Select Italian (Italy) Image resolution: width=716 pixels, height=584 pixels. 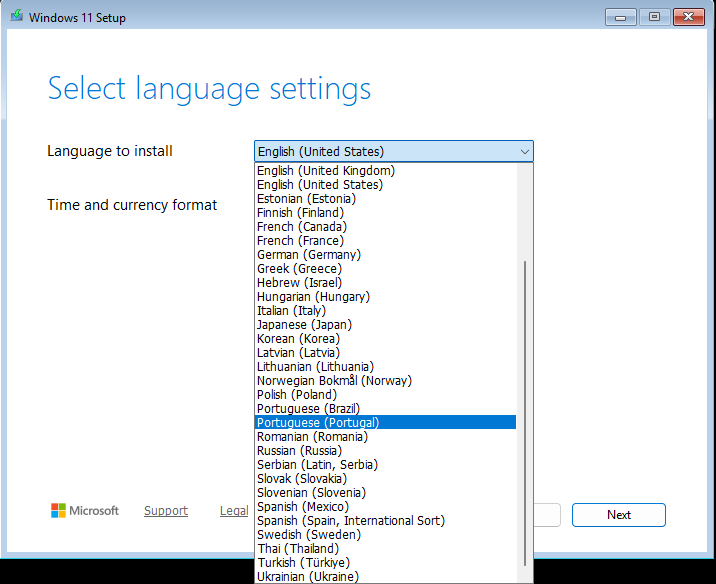385,310
